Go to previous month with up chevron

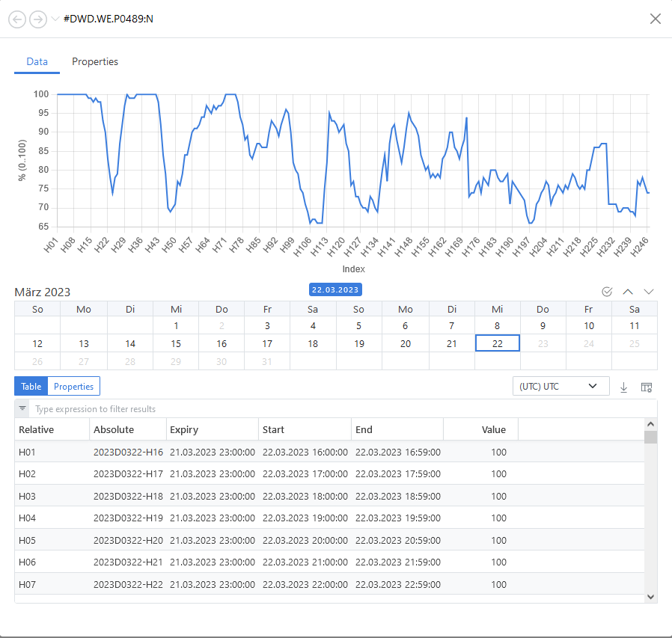click(x=628, y=292)
